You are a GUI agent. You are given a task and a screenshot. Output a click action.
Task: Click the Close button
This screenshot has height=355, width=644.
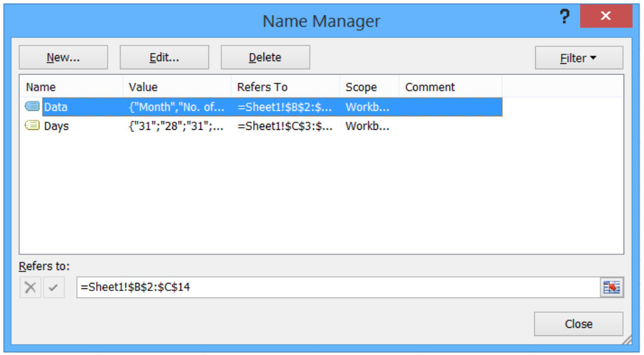click(578, 324)
